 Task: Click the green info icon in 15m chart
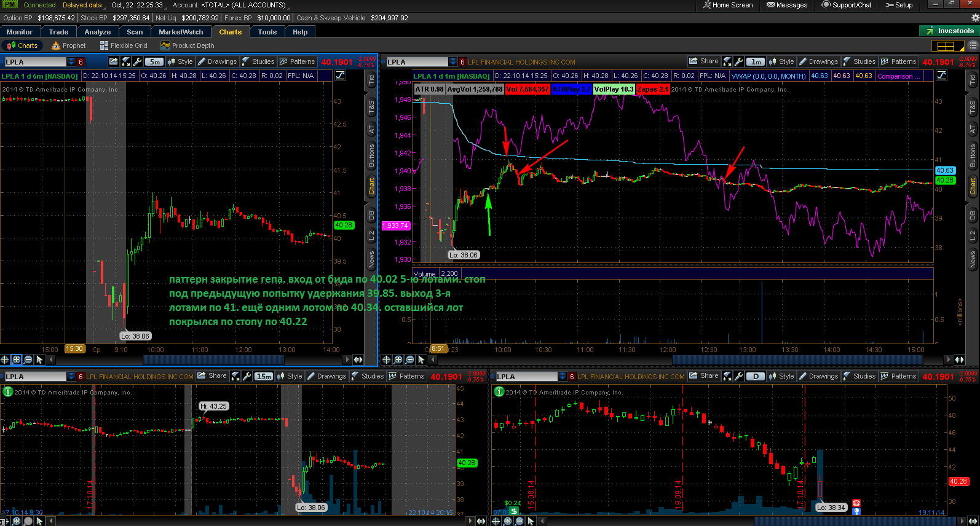click(x=8, y=391)
